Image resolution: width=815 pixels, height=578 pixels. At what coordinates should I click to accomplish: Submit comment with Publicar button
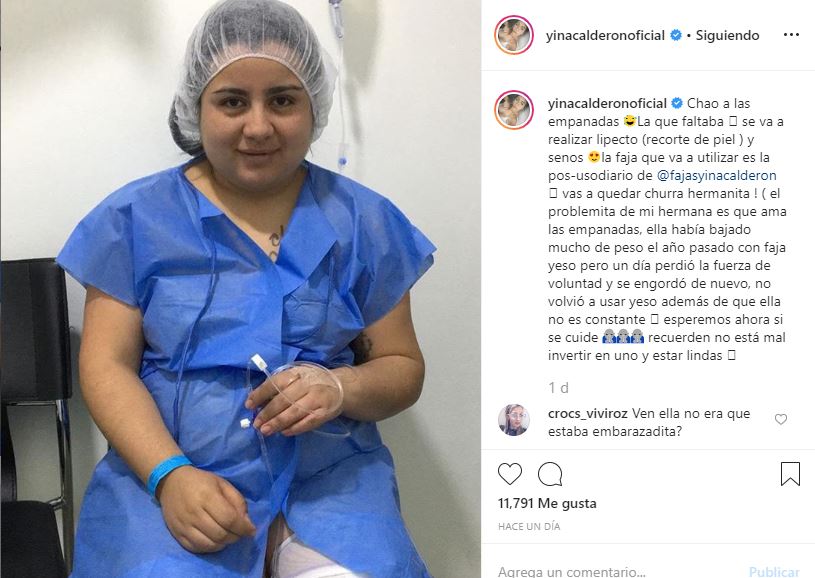click(774, 571)
